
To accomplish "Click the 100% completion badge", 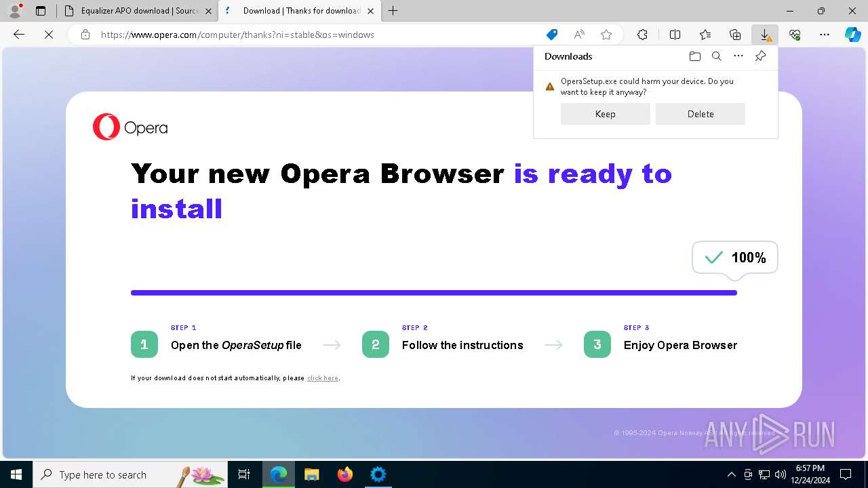I will click(x=735, y=258).
